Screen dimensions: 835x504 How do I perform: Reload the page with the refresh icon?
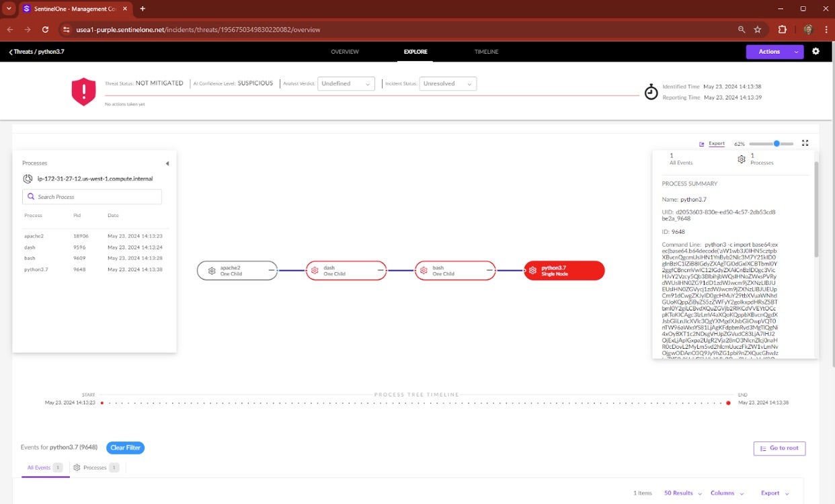[45, 30]
